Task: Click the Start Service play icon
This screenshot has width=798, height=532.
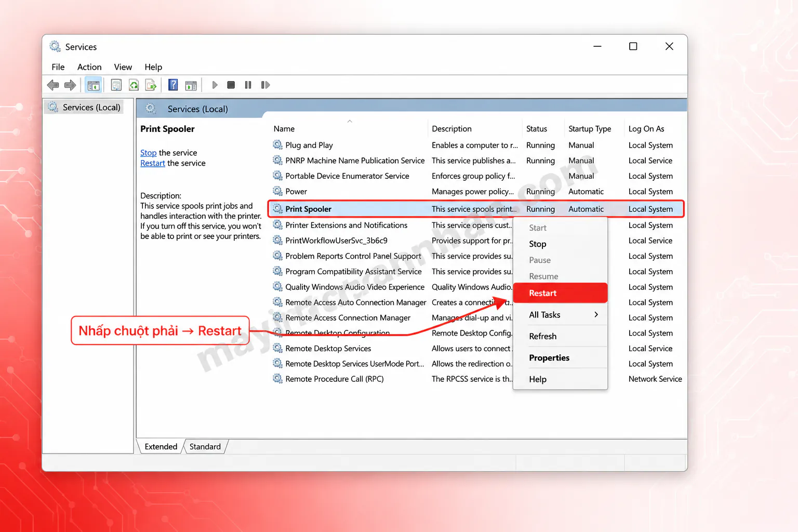Action: click(215, 85)
